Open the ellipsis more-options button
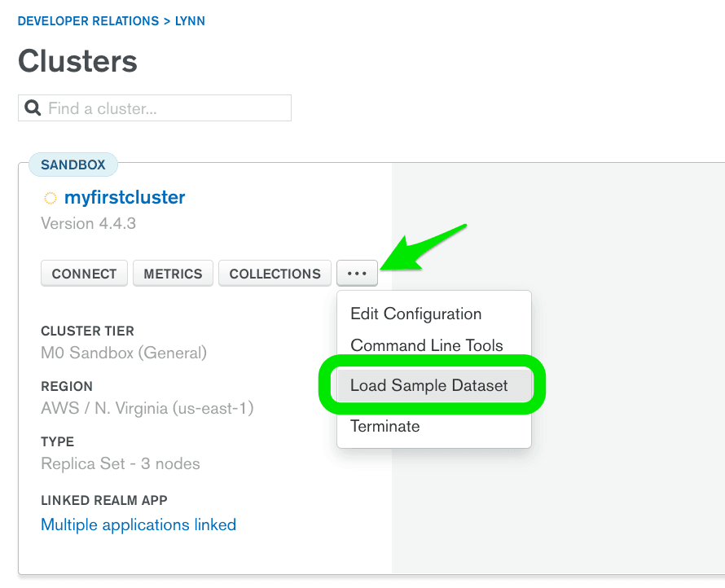725x588 pixels. tap(357, 274)
